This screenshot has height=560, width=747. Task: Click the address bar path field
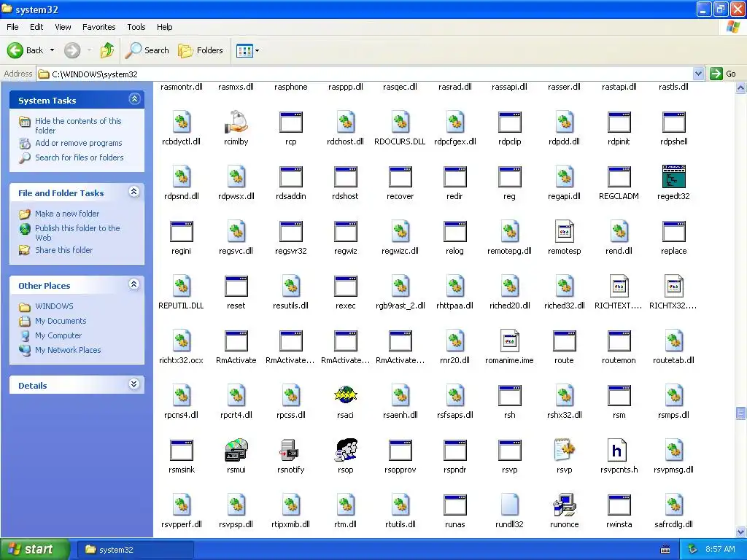coord(365,74)
